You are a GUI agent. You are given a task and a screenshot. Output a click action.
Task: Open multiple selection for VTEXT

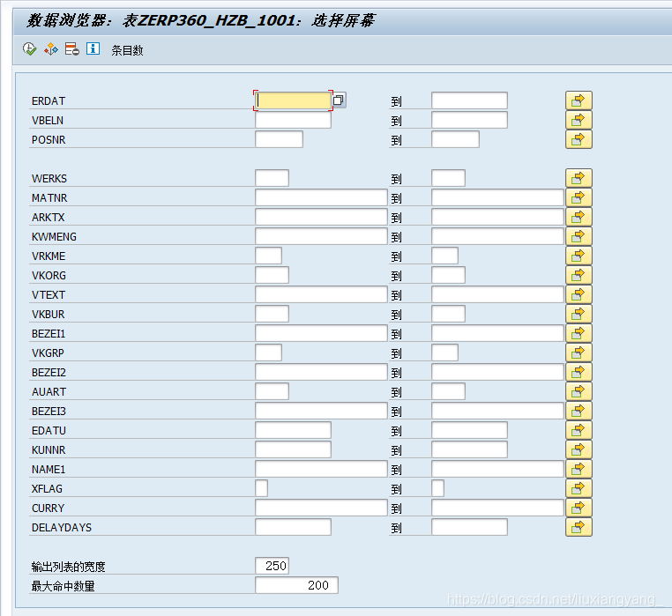pos(579,294)
